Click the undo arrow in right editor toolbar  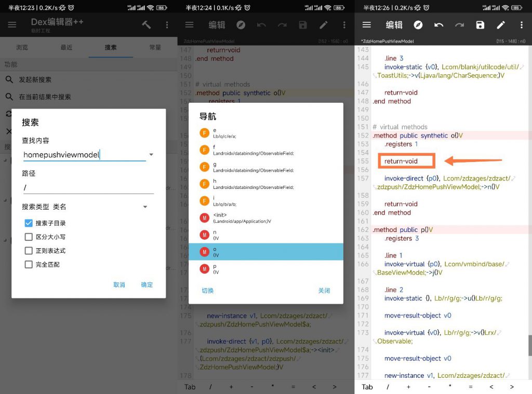[x=439, y=25]
